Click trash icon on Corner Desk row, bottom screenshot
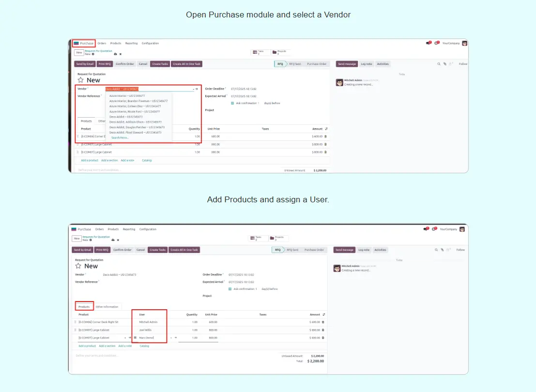Viewport: 536px width, 392px height. [323, 322]
